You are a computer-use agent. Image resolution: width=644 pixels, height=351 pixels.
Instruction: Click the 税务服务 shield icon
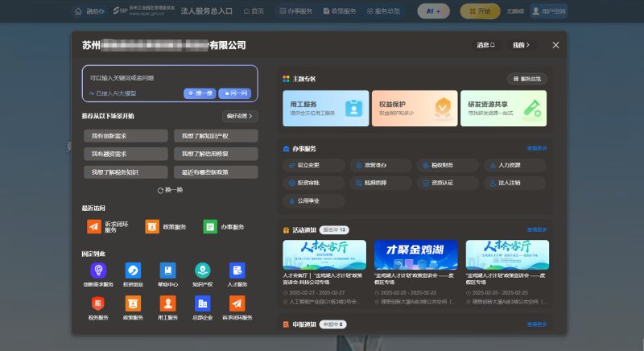click(98, 304)
